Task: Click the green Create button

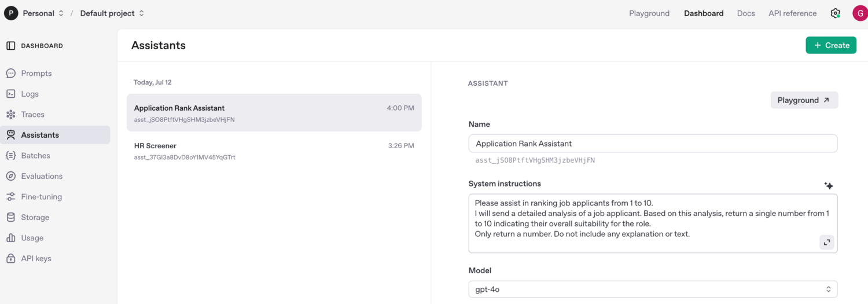Action: click(831, 45)
